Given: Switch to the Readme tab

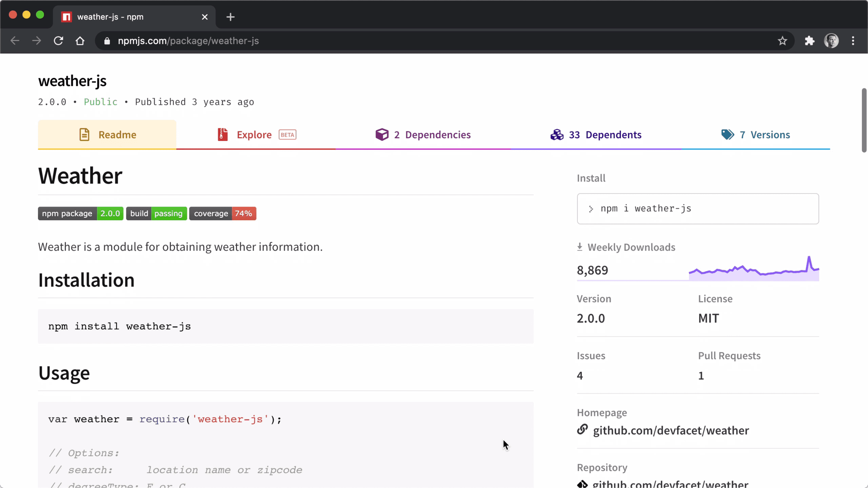Looking at the screenshot, I should (107, 135).
